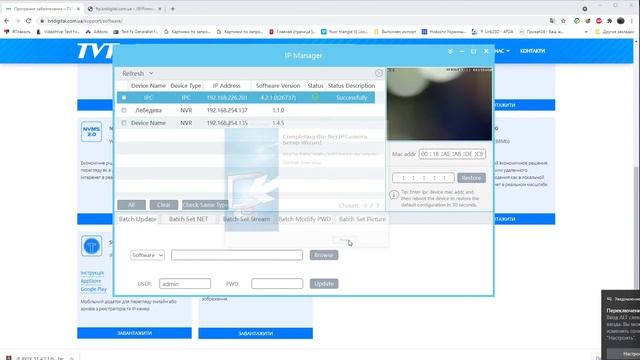Click the Update button

[324, 284]
